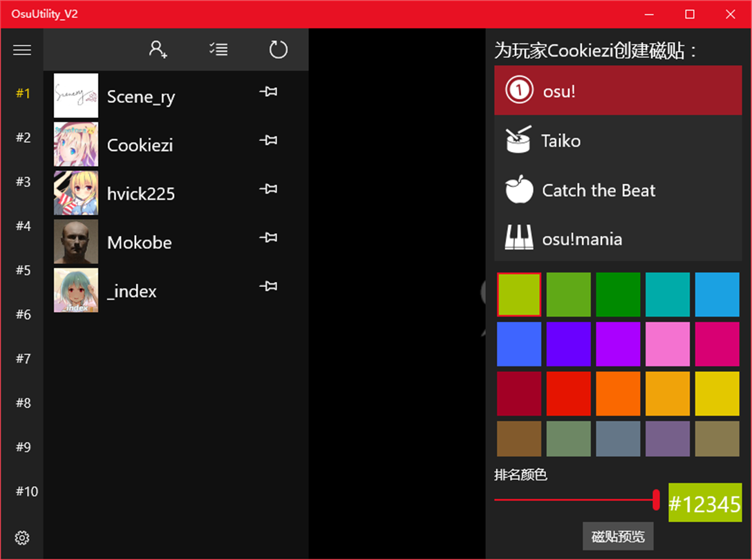Choose the muted purple swatch
This screenshot has height=560, width=752.
[668, 438]
